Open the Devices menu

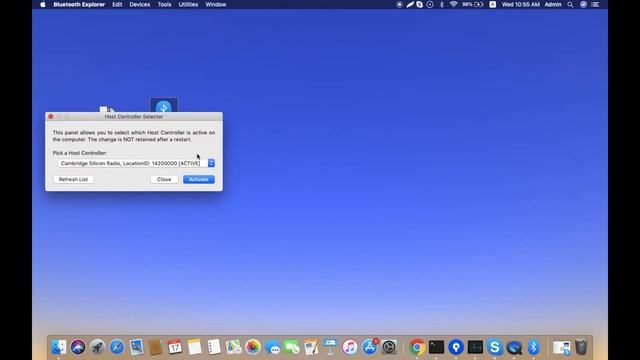click(140, 4)
